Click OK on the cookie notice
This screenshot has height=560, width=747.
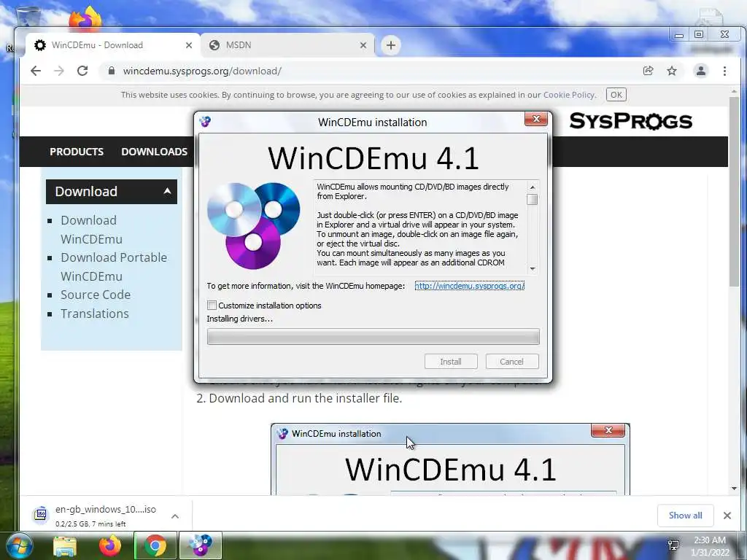[616, 95]
